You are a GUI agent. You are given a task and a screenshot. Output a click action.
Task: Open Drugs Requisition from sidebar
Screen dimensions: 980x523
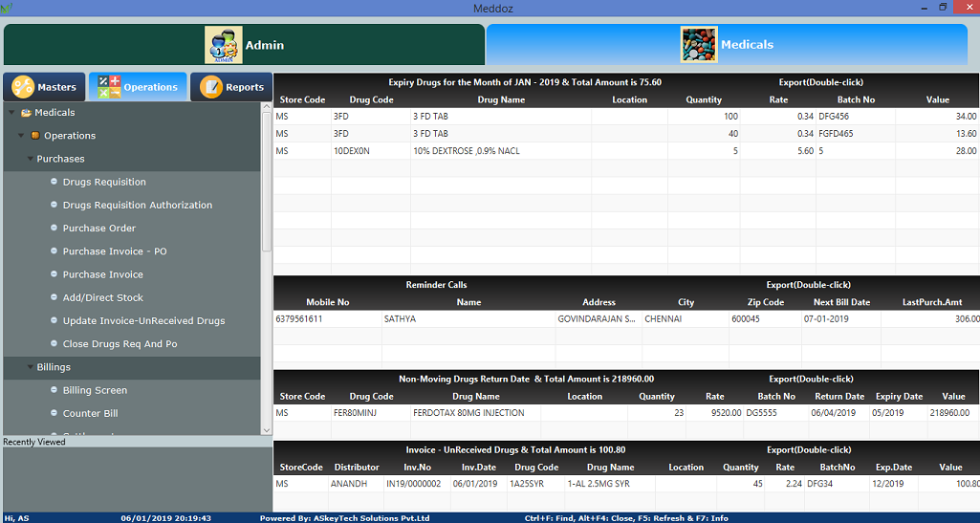click(104, 182)
